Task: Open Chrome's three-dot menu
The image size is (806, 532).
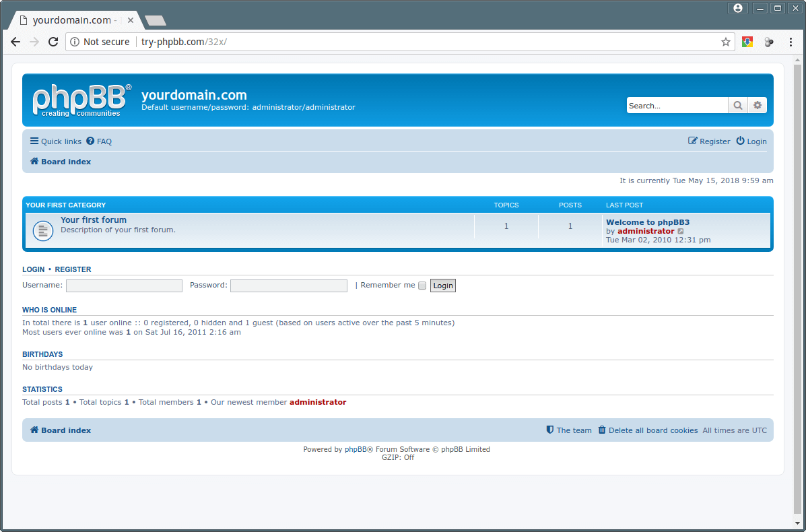Action: coord(791,42)
